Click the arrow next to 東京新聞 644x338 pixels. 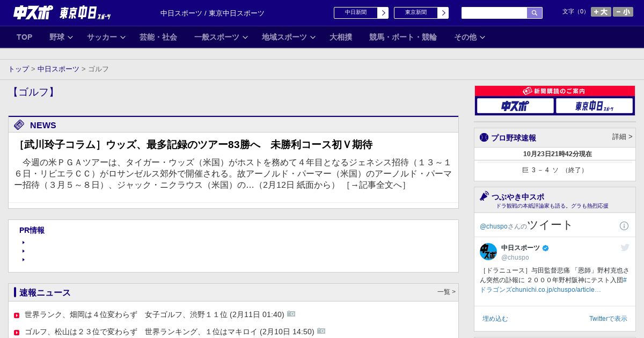pos(443,13)
